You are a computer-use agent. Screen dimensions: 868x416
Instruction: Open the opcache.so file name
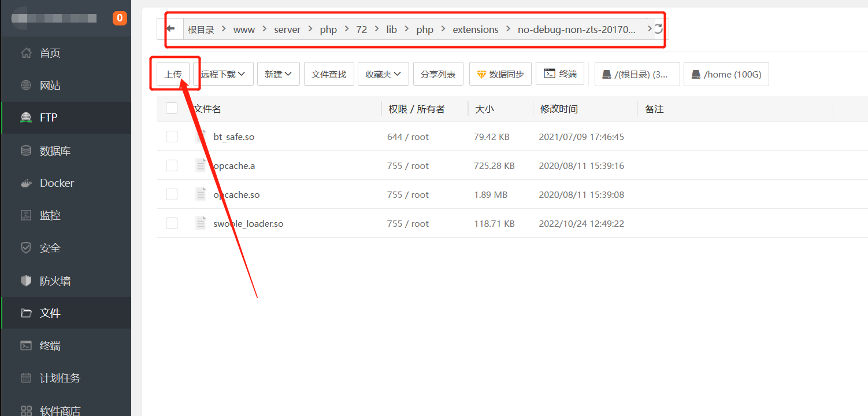tap(236, 194)
